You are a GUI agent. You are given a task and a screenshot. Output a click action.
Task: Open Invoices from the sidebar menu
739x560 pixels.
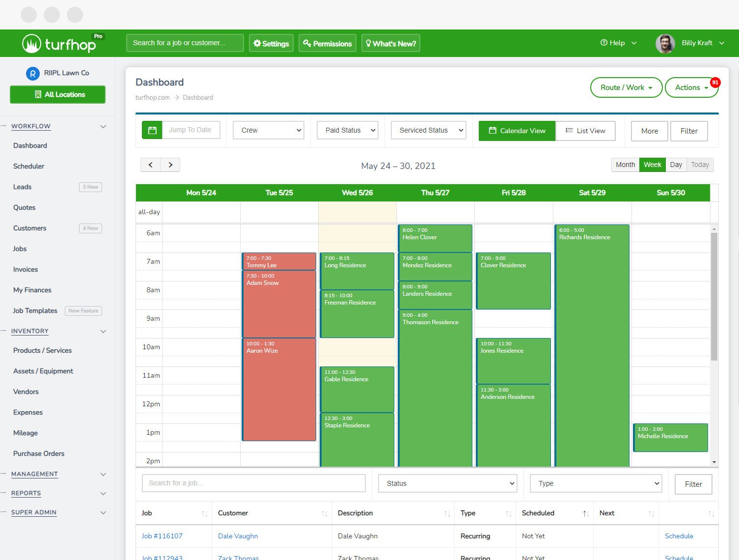[x=26, y=270]
